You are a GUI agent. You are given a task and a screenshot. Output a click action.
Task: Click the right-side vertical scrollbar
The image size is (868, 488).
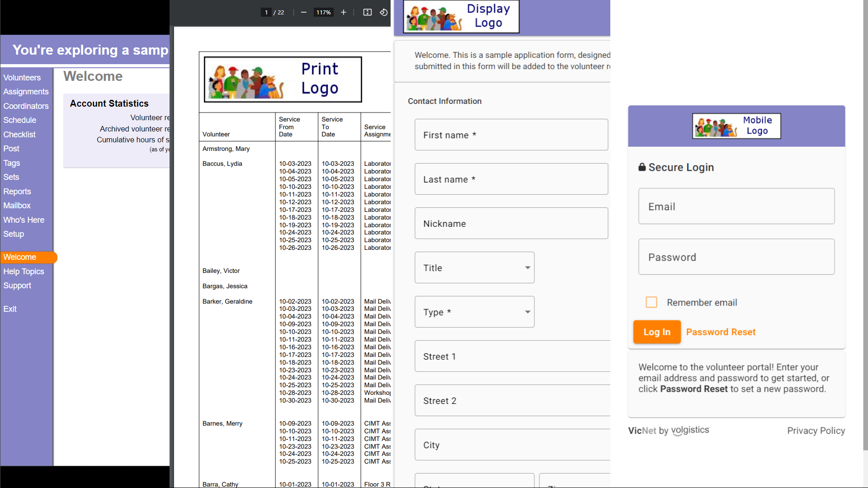(x=865, y=226)
